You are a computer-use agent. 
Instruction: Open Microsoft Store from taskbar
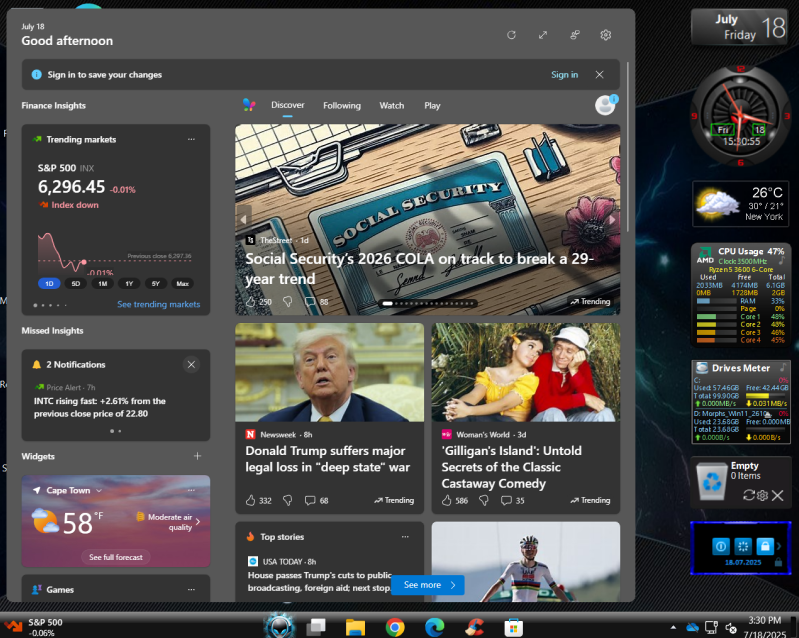[513, 627]
